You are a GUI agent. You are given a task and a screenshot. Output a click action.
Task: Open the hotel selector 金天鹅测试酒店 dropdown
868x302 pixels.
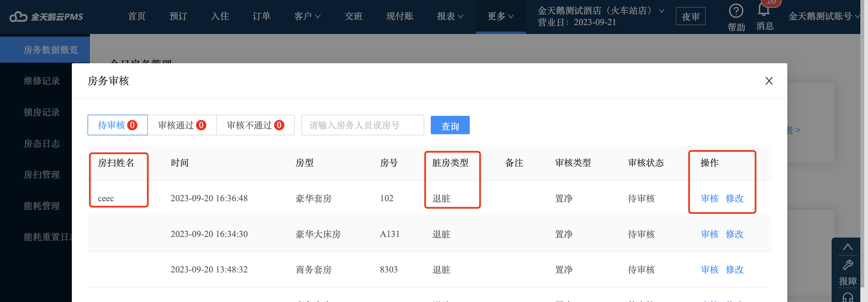pos(601,10)
